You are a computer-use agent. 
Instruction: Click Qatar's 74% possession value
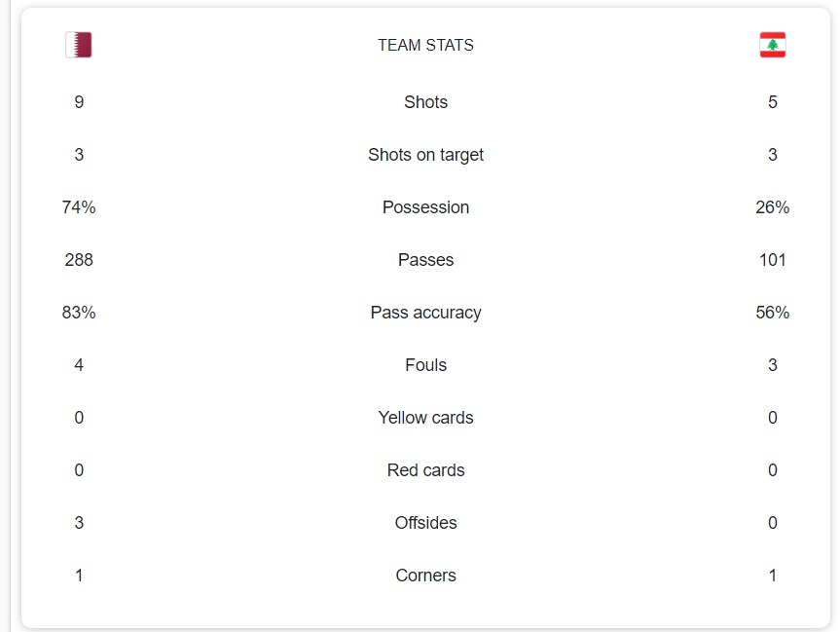(79, 207)
